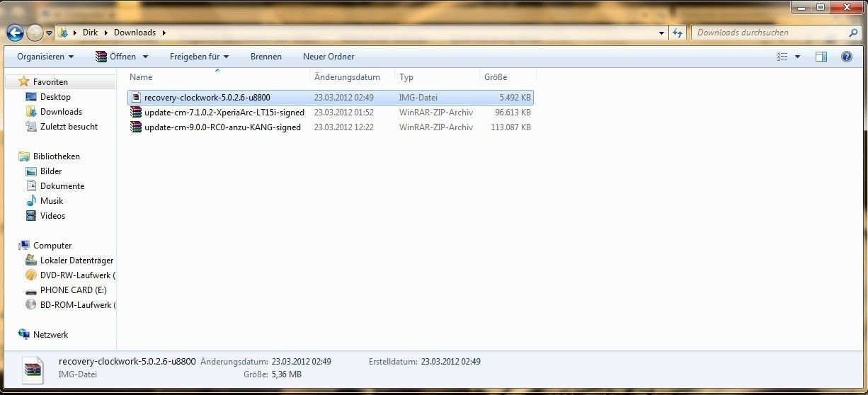The height and width of the screenshot is (395, 868).
Task: Click the Bibliotheken folder icon
Action: tap(24, 156)
